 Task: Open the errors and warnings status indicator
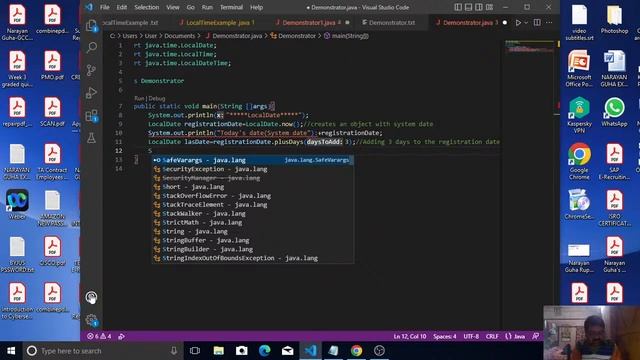pos(99,336)
